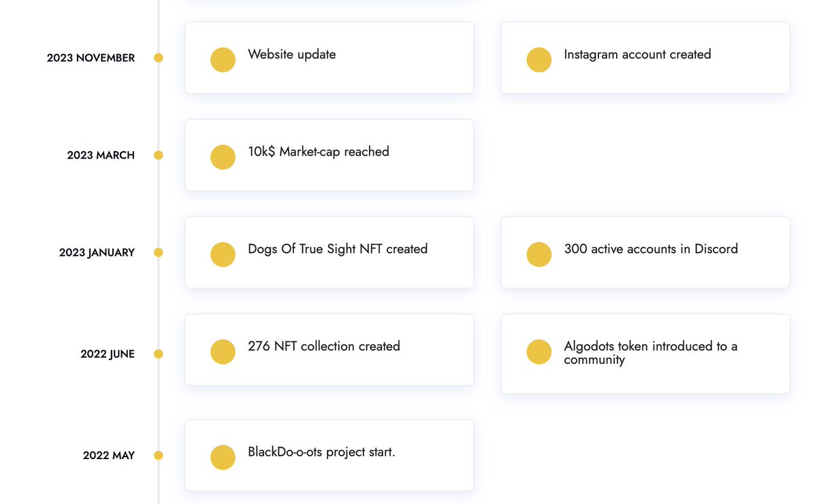The width and height of the screenshot is (817, 504).
Task: Click the '2023 MARCH' date label
Action: (101, 155)
